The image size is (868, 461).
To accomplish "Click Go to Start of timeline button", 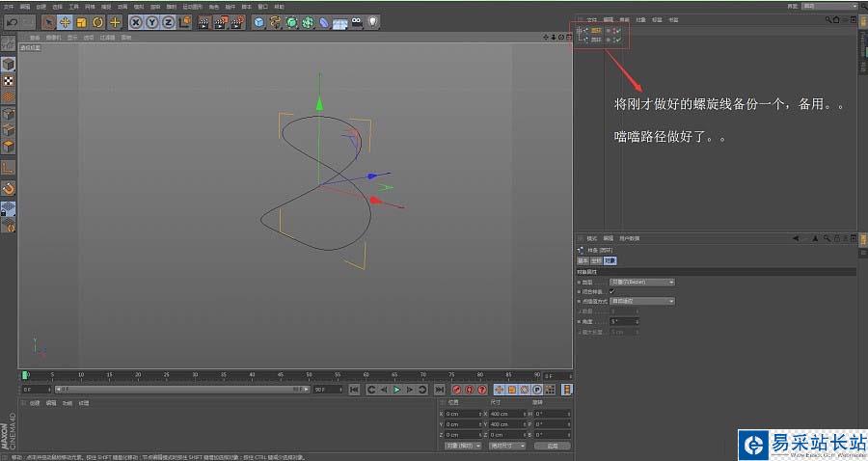I will [x=354, y=390].
